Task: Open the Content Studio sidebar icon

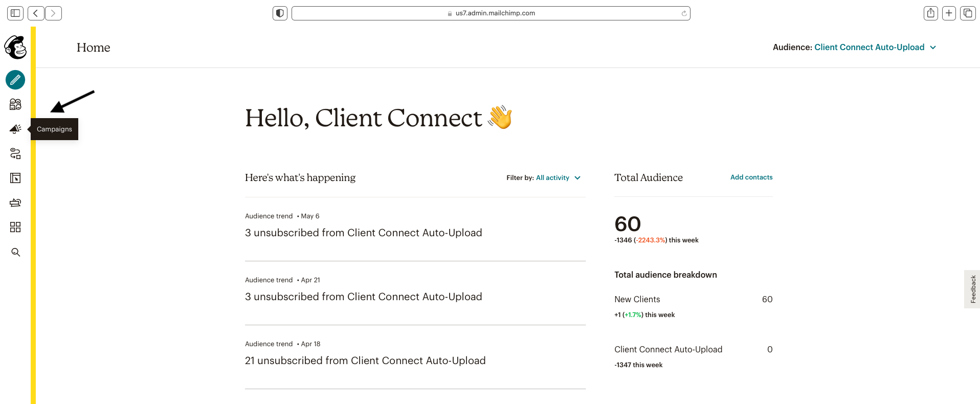Action: pyautogui.click(x=15, y=203)
